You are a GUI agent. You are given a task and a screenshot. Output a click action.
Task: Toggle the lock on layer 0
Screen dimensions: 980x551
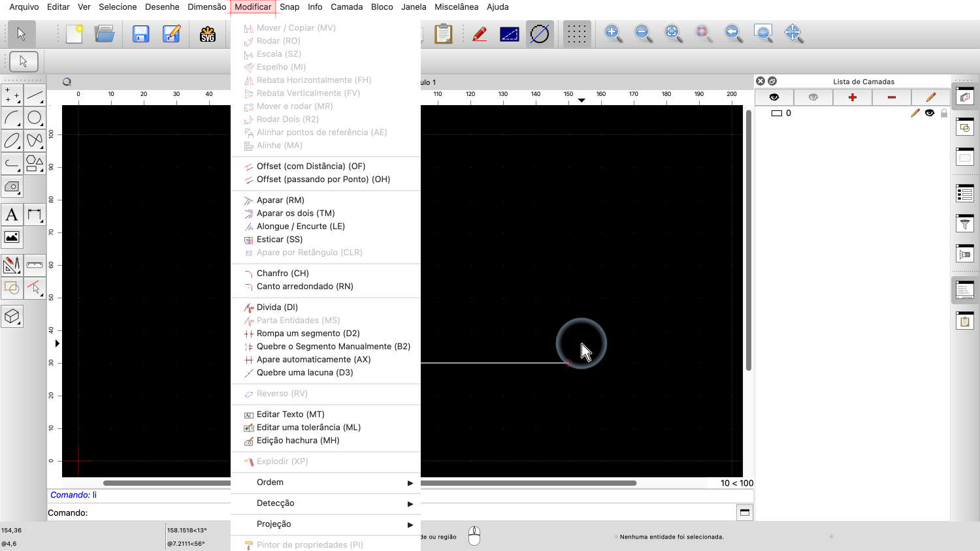[x=943, y=113]
